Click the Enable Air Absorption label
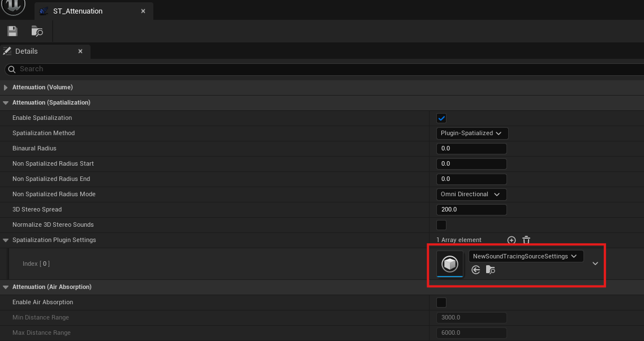This screenshot has width=644, height=341. pyautogui.click(x=42, y=302)
